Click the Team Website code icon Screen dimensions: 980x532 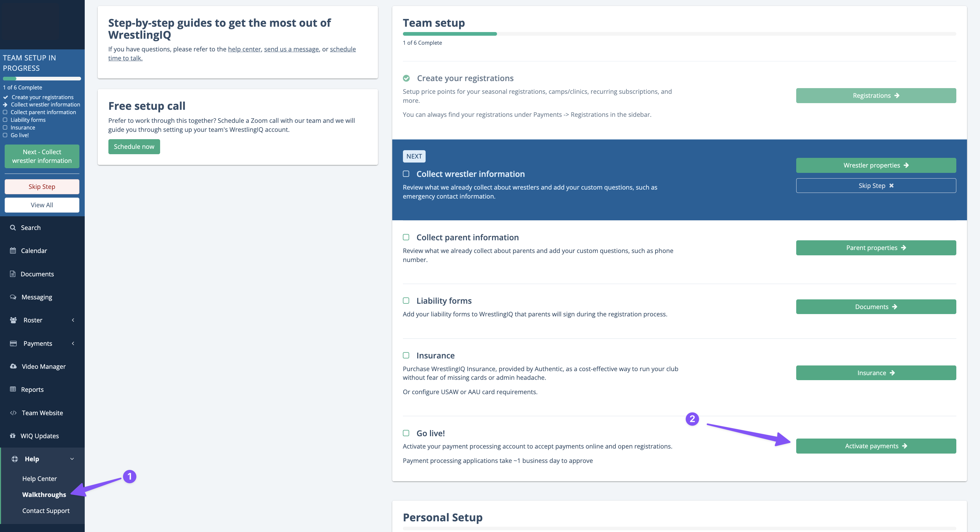point(13,413)
